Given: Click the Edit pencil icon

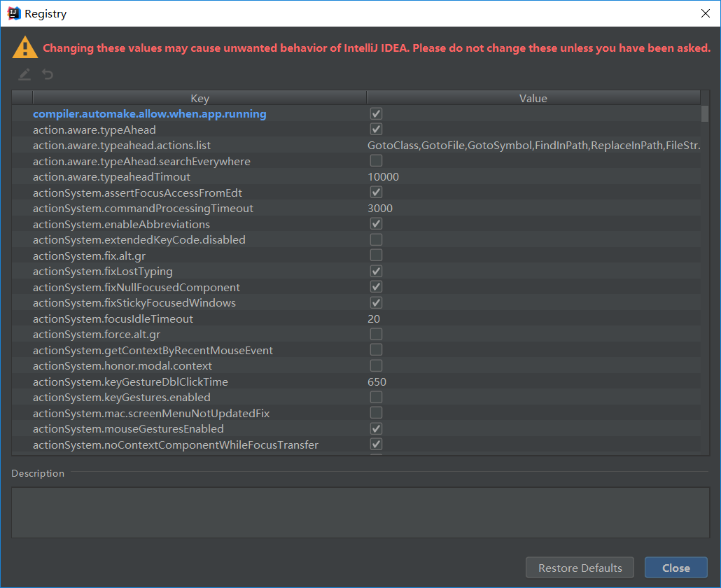Looking at the screenshot, I should point(24,74).
